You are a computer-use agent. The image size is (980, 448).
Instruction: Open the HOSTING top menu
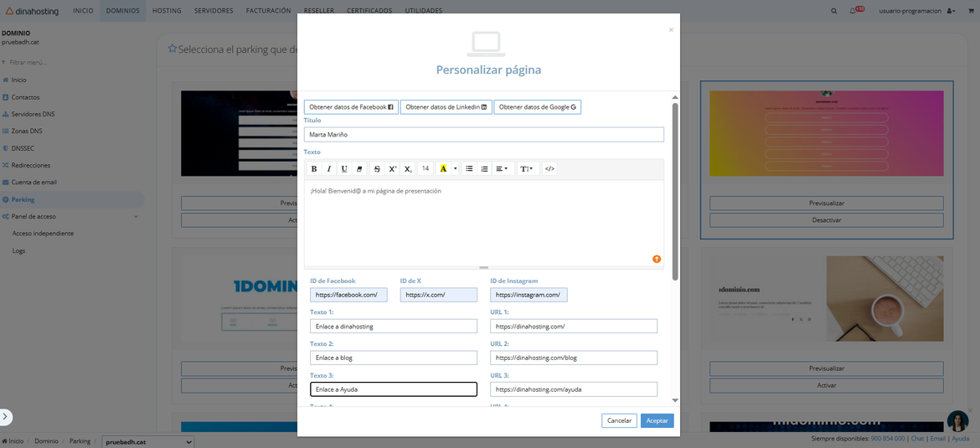(x=167, y=11)
